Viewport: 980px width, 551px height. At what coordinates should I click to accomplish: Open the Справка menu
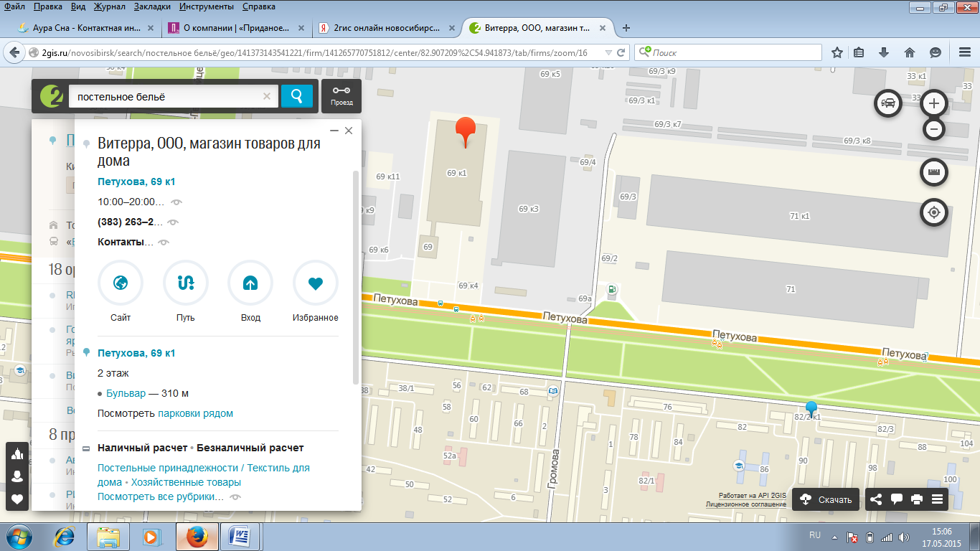pyautogui.click(x=258, y=6)
